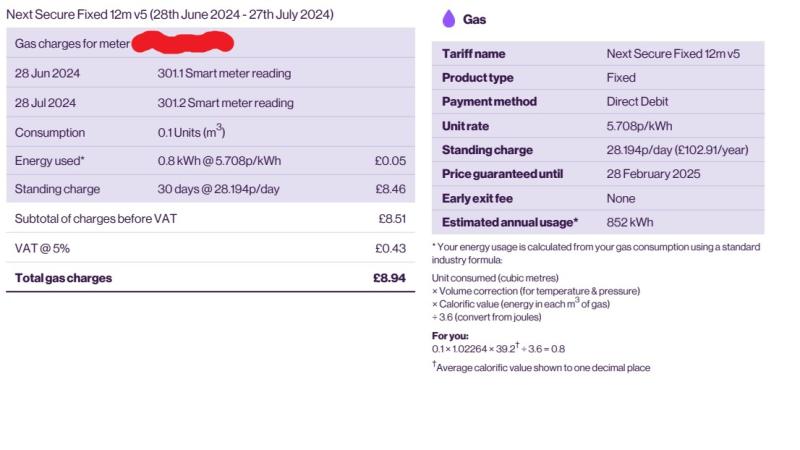Select the Next Secure Fixed 12m v5 bill title
This screenshot has width=800, height=450.
pos(170,14)
